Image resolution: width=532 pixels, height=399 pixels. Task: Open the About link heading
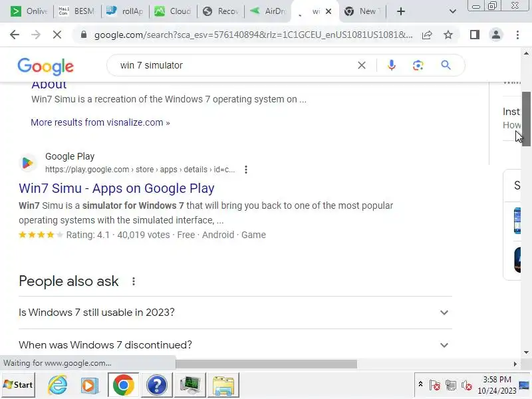[x=49, y=85]
